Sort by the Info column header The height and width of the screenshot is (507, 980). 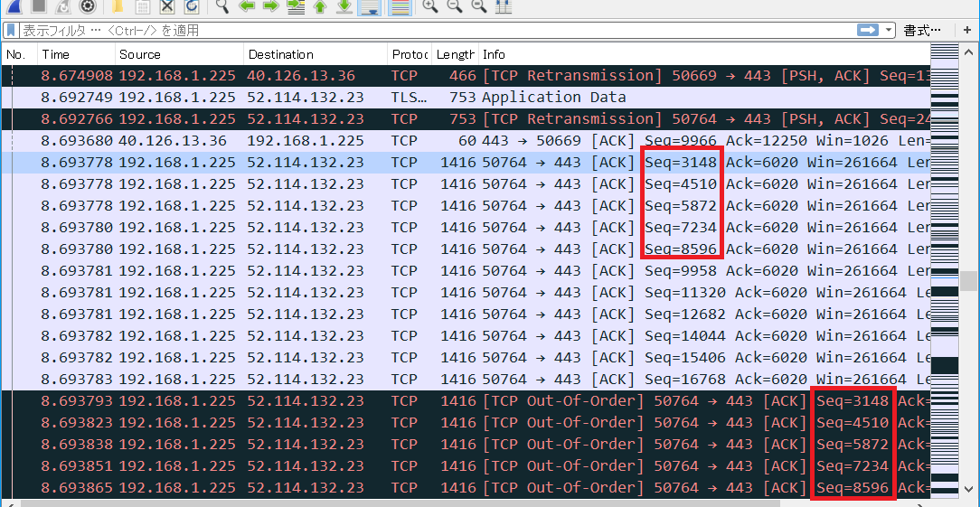coord(704,54)
